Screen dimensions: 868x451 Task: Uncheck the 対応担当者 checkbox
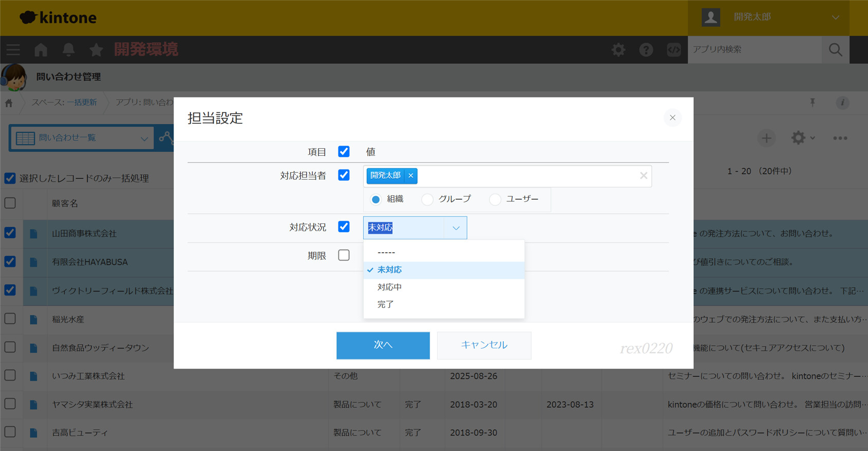(x=344, y=175)
